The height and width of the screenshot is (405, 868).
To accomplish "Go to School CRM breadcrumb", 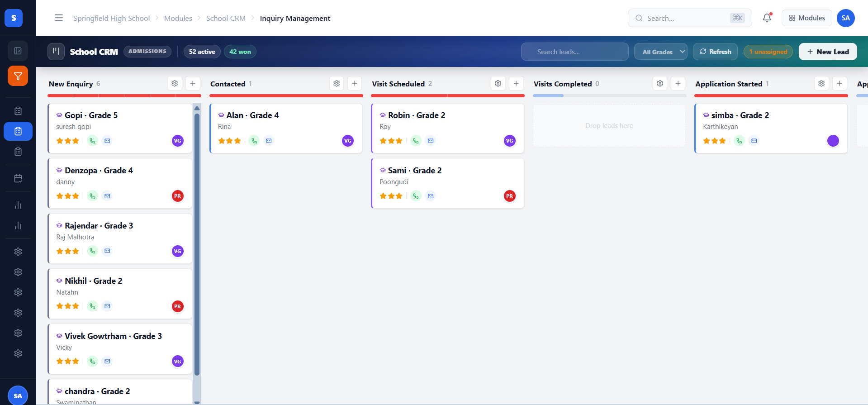I will (226, 18).
